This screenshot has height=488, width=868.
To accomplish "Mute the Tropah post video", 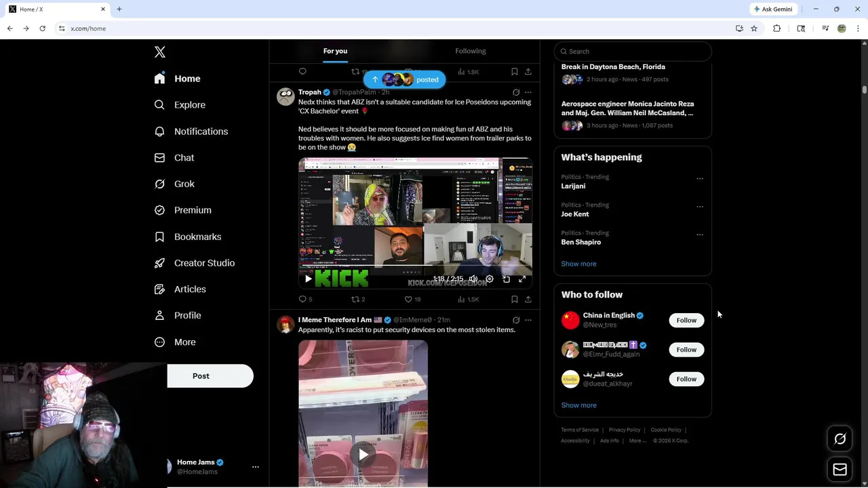I will coord(473,279).
